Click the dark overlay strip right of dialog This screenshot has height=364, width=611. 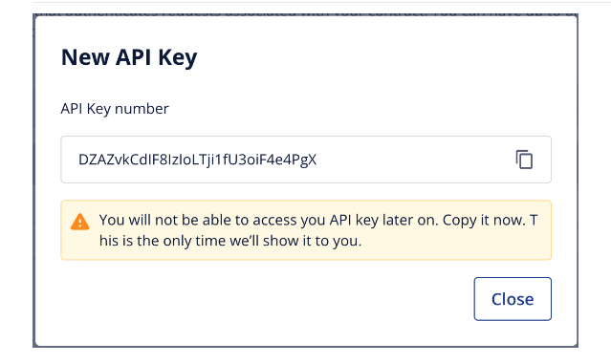[x=578, y=179]
